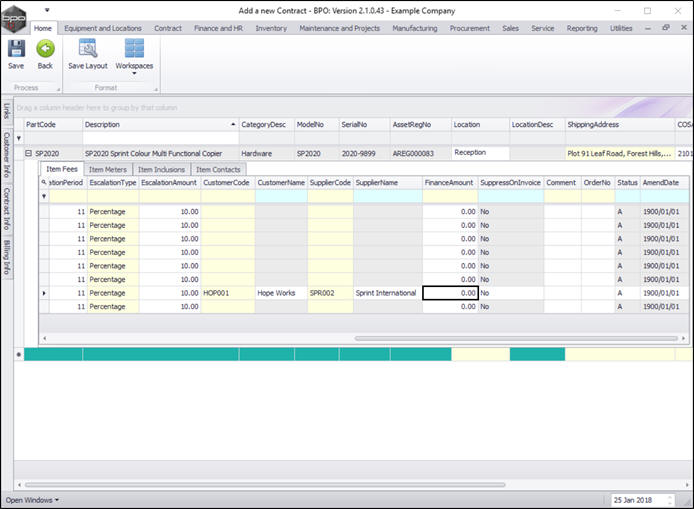This screenshot has width=694, height=509.
Task: Select the Reception location cell
Action: (x=480, y=152)
